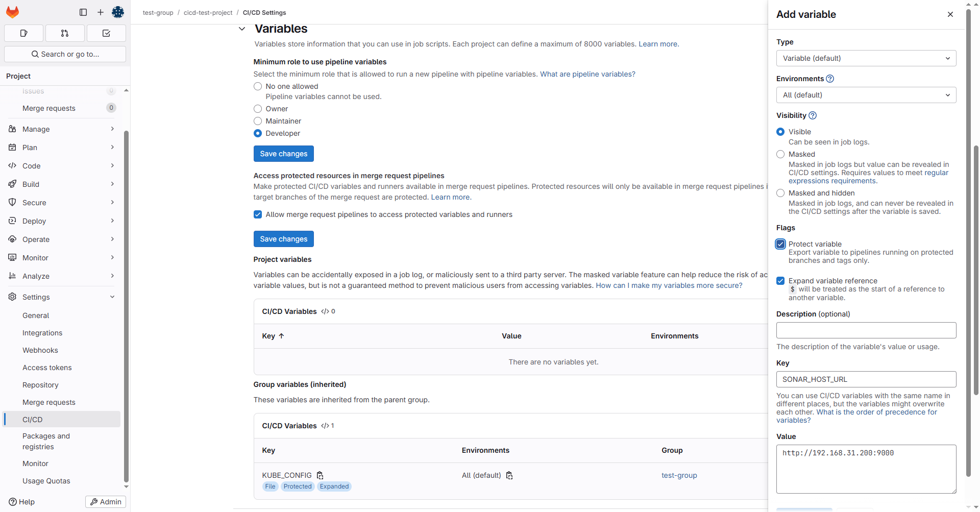Open merge requests shortcut icon
Image resolution: width=980 pixels, height=512 pixels.
click(65, 33)
